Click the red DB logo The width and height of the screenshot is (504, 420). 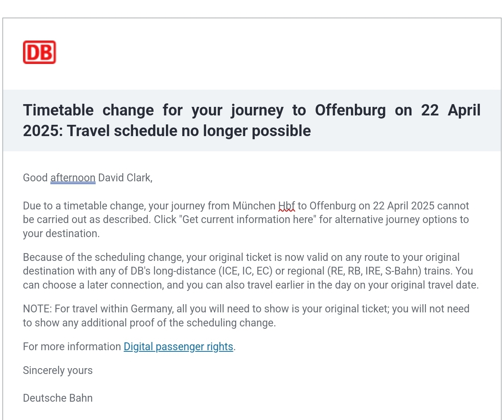coord(39,52)
